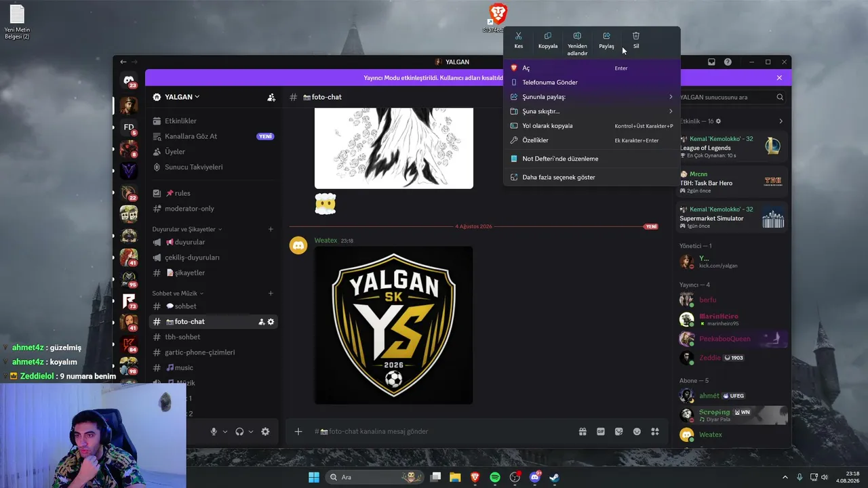The width and height of the screenshot is (868, 488).
Task: Open the şikayetler channel
Action: pyautogui.click(x=213, y=272)
